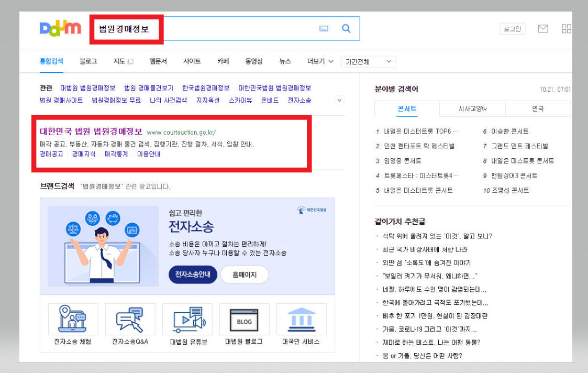588x373 pixels.
Task: Open the 이용안내 sublink
Action: (x=149, y=154)
